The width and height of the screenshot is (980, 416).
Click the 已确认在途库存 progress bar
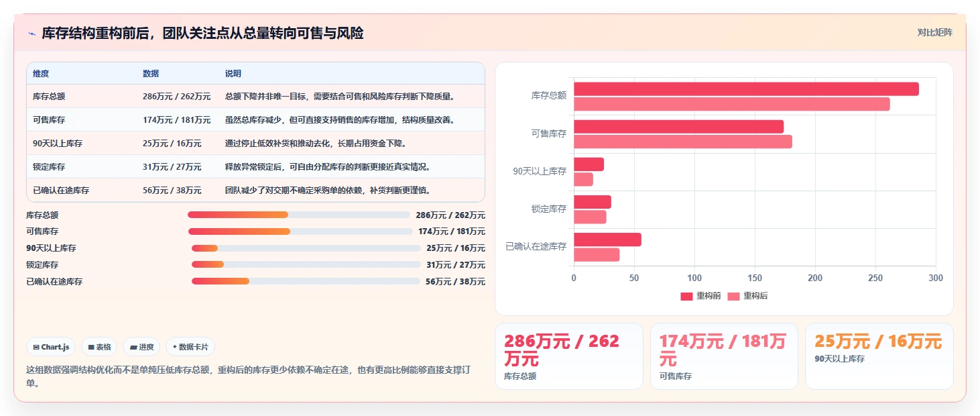click(x=306, y=281)
